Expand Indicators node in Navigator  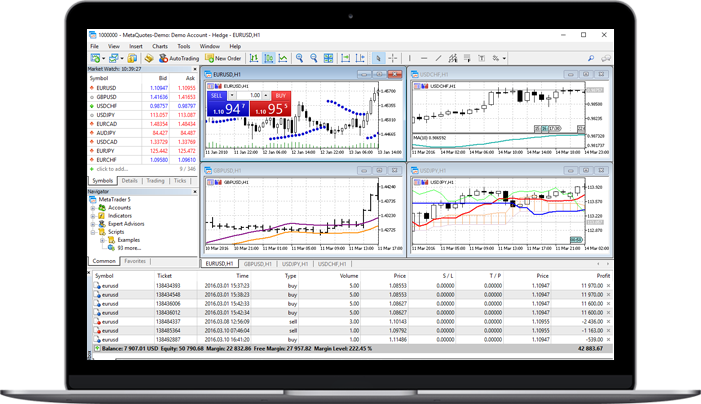93,216
